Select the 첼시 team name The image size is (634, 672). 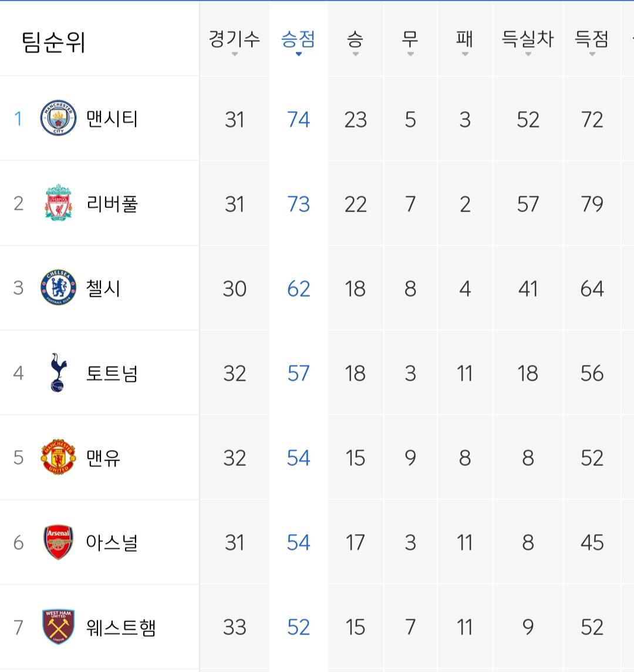[x=103, y=288]
